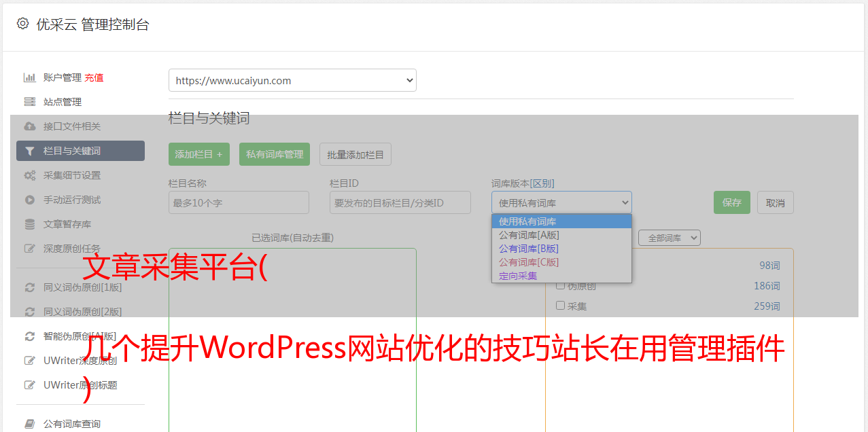Viewport: 868px width, 432px height.
Task: Choose 使用私有词库 in the dropdown list
Action: (561, 221)
